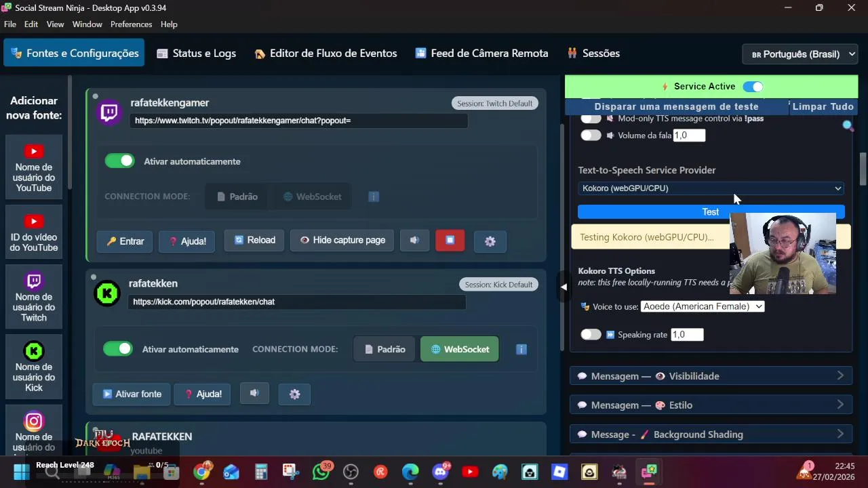Open the File menu
The width and height of the screenshot is (868, 488).
10,24
